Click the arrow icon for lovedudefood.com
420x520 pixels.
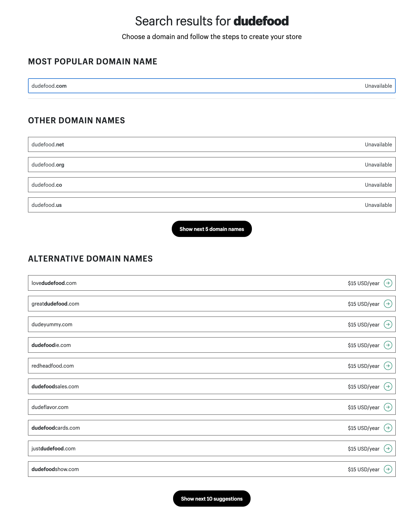pyautogui.click(x=388, y=283)
